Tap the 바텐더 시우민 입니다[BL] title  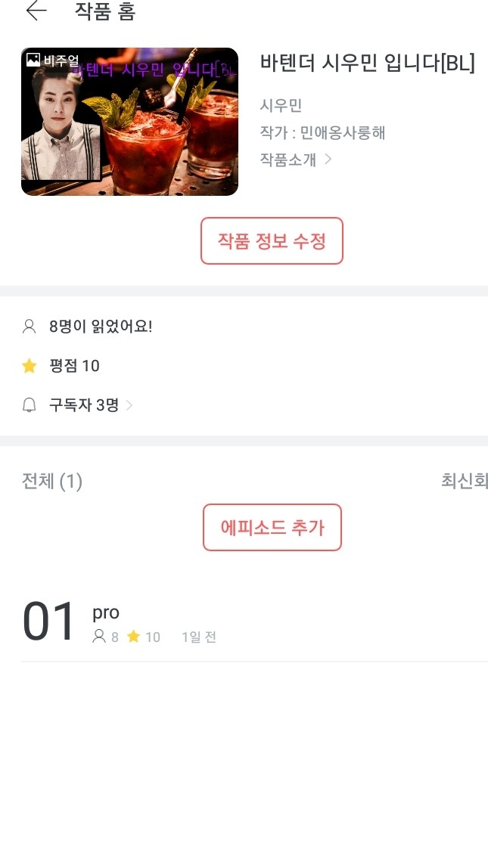[x=367, y=64]
